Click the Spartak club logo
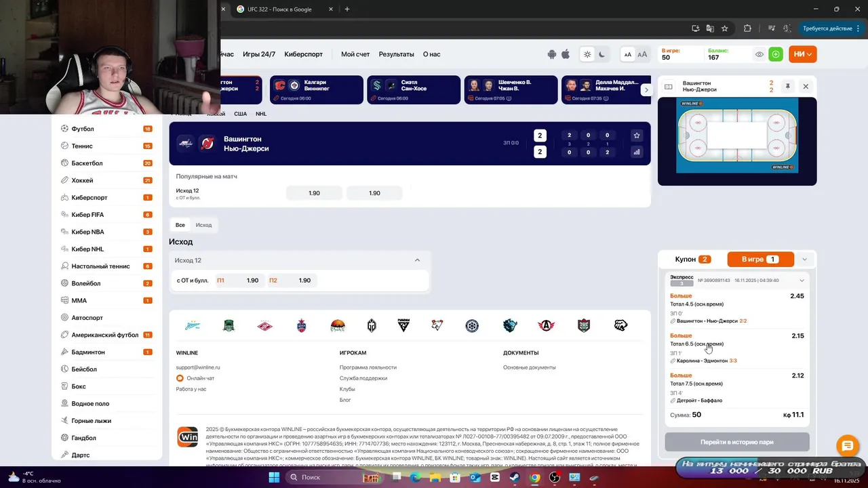Screen dimensions: 868x488 [x=265, y=325]
